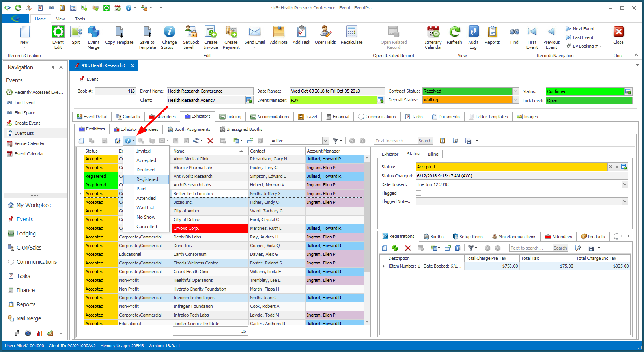Collapse the ribbon with the chevron
The image size is (644, 352).
pos(636,55)
